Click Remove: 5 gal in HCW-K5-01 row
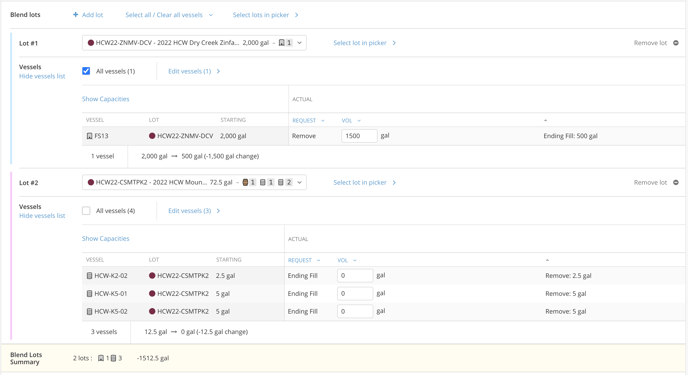688x375 pixels. [566, 293]
